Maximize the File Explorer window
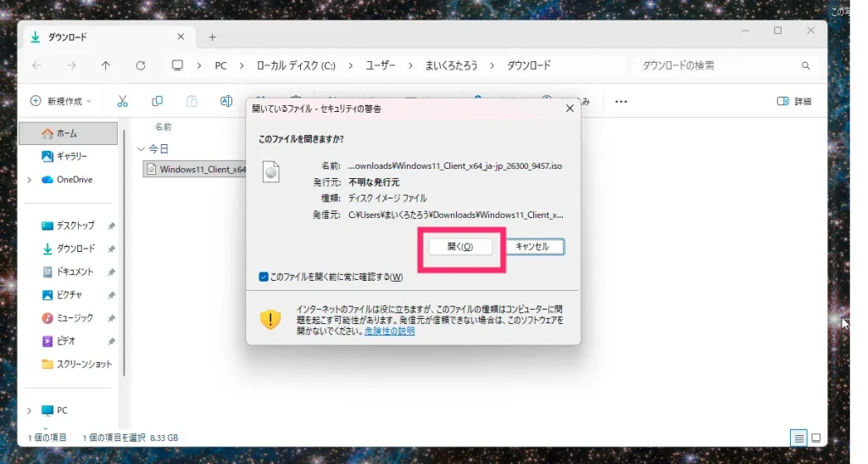The width and height of the screenshot is (868, 464). click(778, 31)
